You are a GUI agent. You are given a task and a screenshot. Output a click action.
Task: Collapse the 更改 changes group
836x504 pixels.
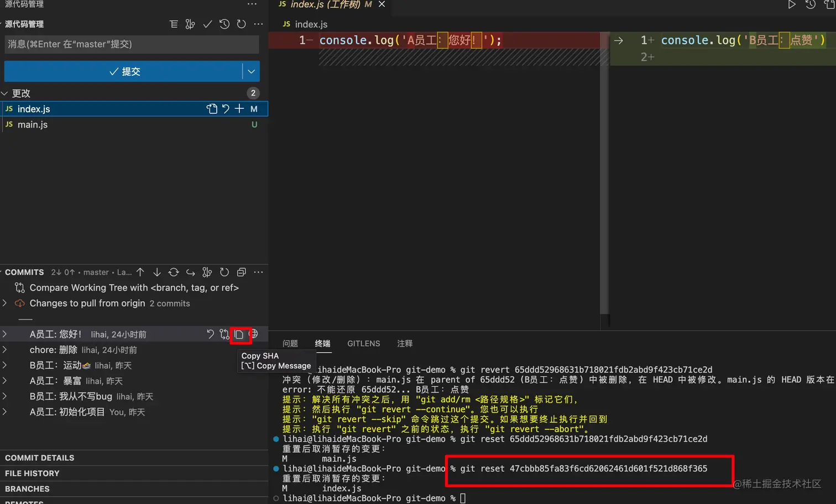pos(4,93)
